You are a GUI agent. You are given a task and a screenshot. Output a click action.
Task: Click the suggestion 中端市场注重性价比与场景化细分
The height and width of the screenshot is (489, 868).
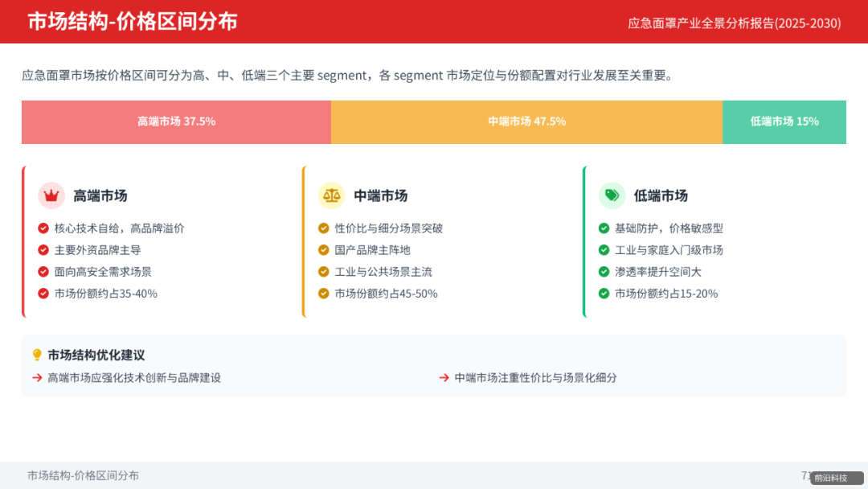point(535,377)
